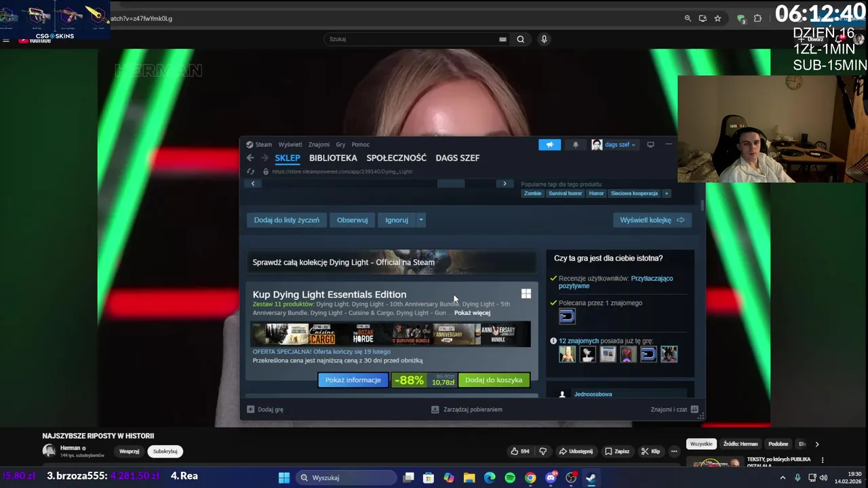
Task: Click the YouTube search magnifier button
Action: tap(521, 39)
